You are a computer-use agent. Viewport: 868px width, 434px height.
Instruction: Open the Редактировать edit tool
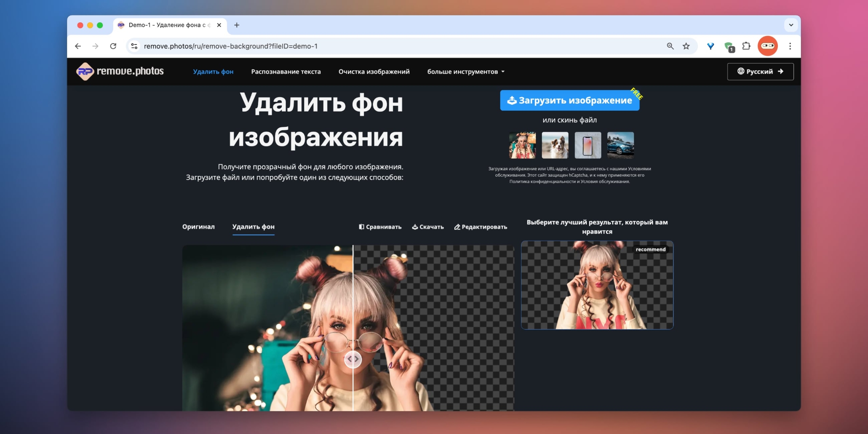click(457, 227)
